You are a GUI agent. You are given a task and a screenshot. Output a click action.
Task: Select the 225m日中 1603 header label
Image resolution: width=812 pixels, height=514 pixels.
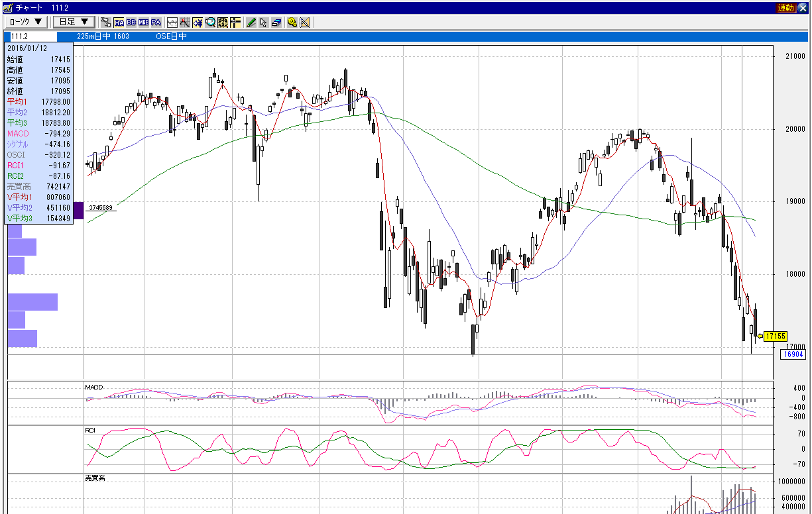pyautogui.click(x=103, y=36)
